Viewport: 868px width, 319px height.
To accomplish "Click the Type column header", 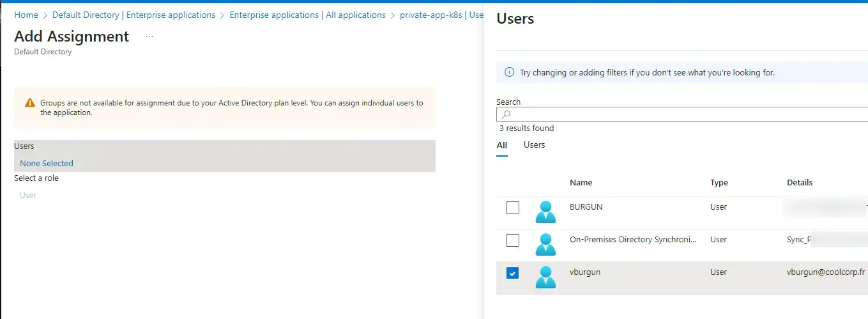I will [719, 182].
